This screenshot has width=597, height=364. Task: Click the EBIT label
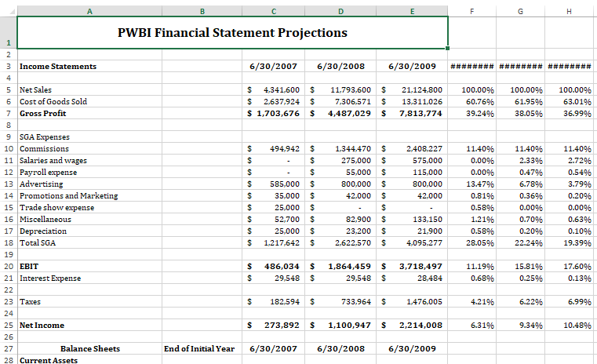tap(29, 267)
